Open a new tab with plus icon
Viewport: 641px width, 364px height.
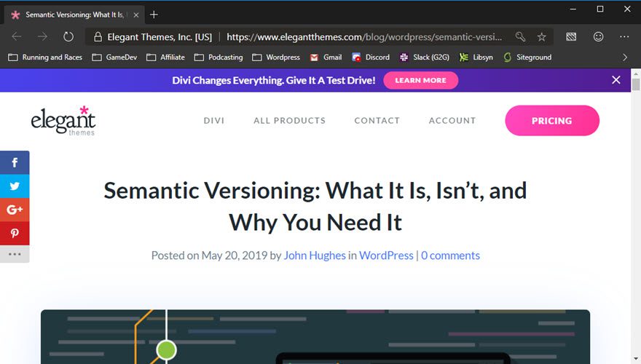154,15
